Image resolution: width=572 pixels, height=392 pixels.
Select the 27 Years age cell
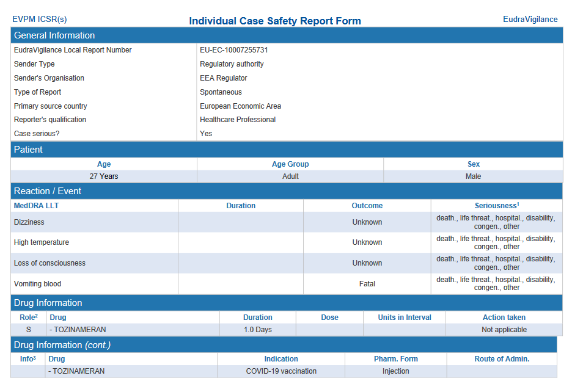click(104, 176)
